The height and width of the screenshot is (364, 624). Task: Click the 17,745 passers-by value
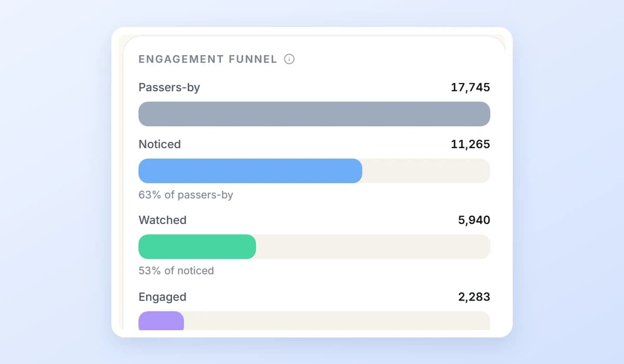click(x=471, y=87)
